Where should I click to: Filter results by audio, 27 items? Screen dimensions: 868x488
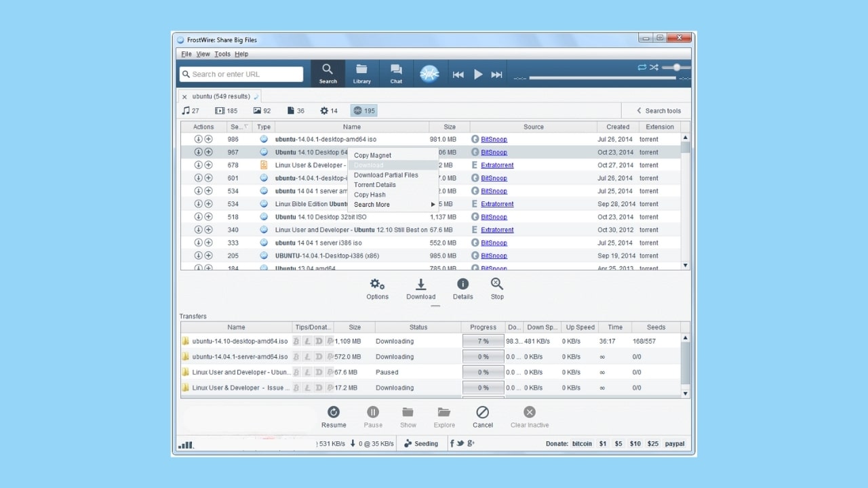point(191,110)
